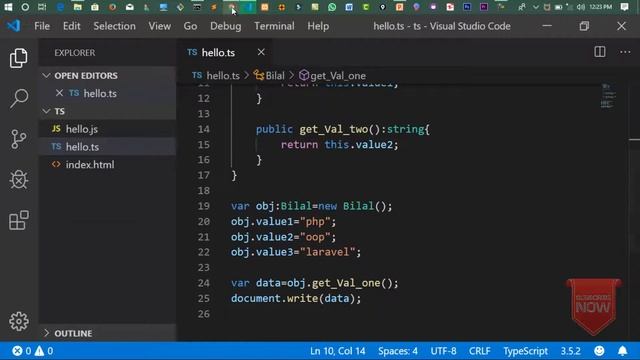Close the hello.ts editor tab
640x360 pixels.
point(261,52)
